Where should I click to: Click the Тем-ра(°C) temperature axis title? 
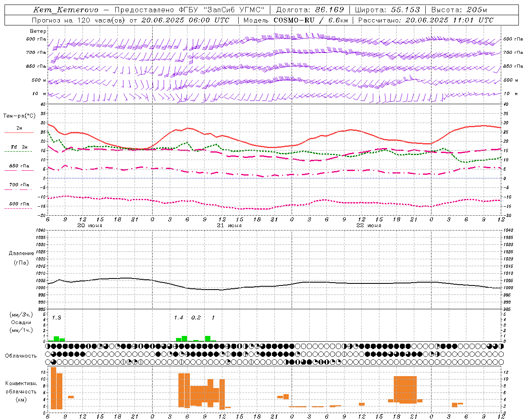pyautogui.click(x=19, y=116)
